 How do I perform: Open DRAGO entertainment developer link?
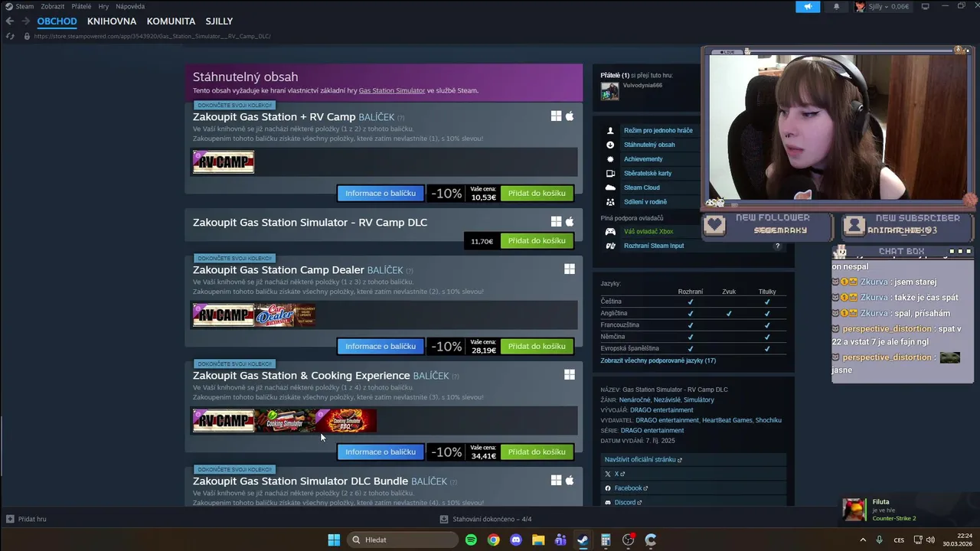click(x=661, y=410)
